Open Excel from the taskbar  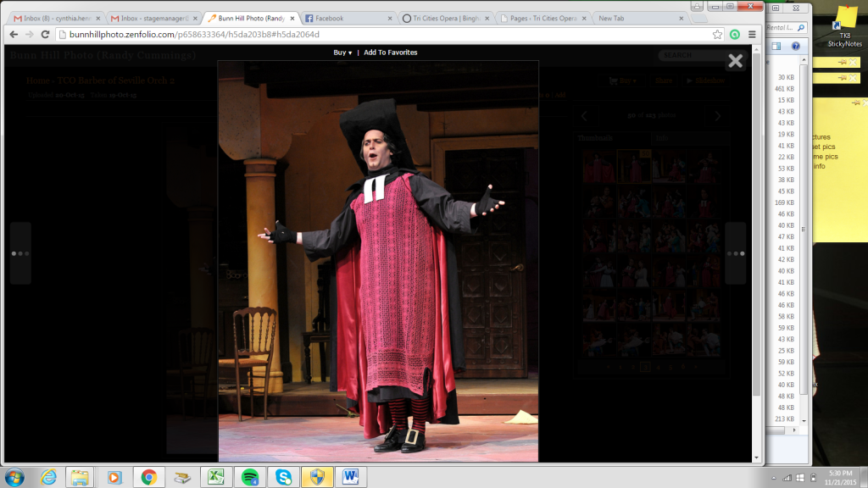pyautogui.click(x=215, y=476)
